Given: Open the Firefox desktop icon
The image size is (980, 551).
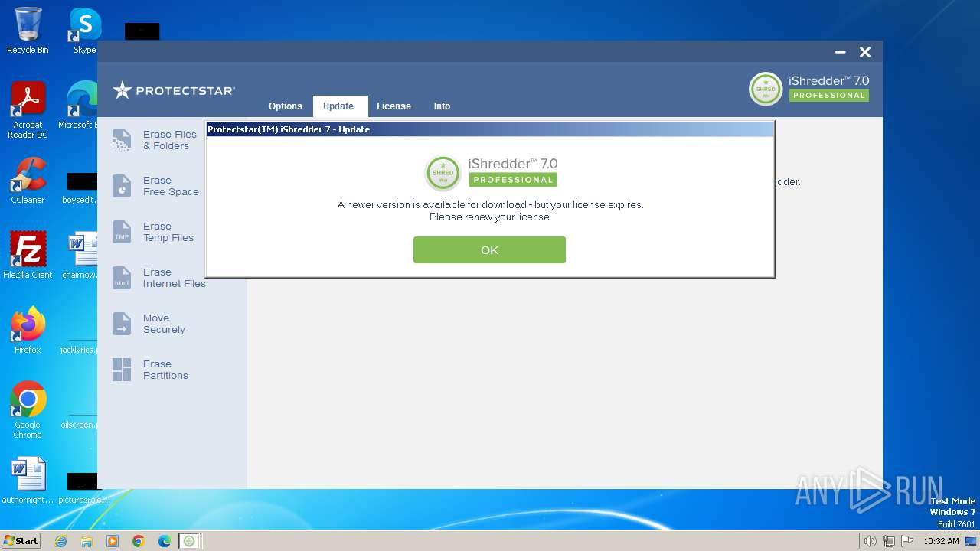Looking at the screenshot, I should (28, 330).
